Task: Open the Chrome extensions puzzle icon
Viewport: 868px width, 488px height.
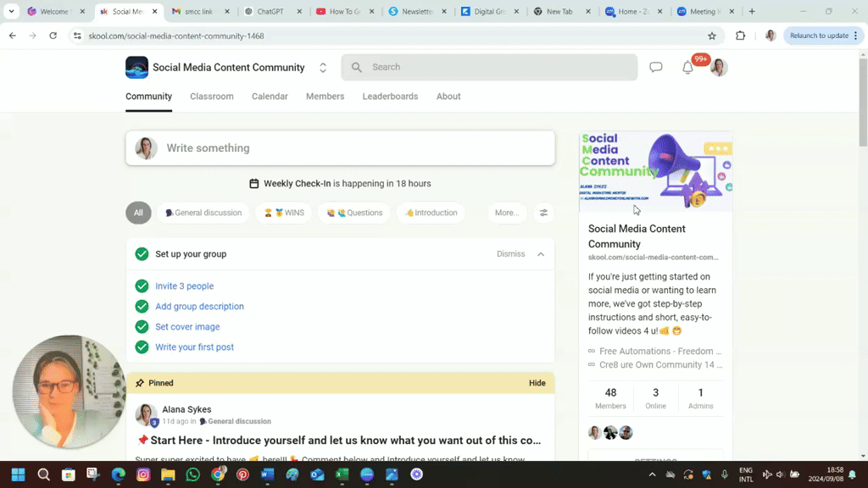Action: [741, 36]
